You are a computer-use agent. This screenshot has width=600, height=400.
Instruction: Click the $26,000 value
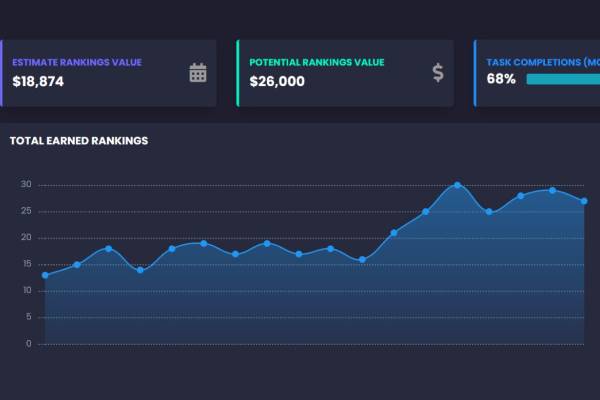point(277,81)
